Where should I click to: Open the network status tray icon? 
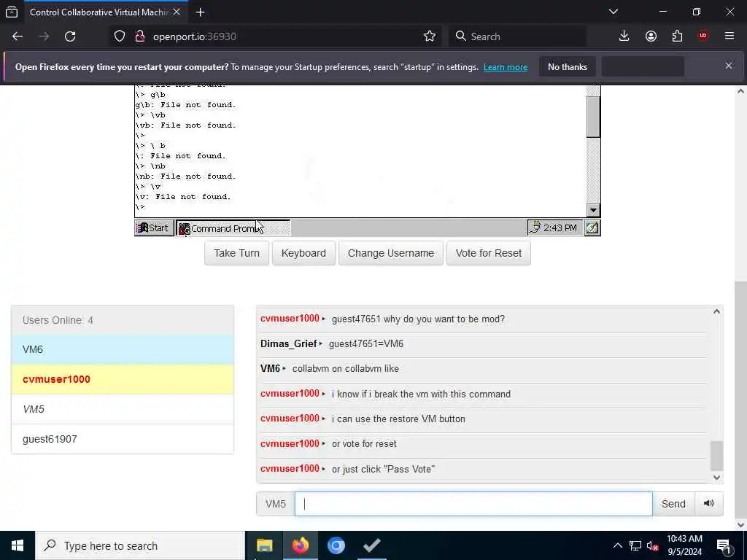pos(635,545)
